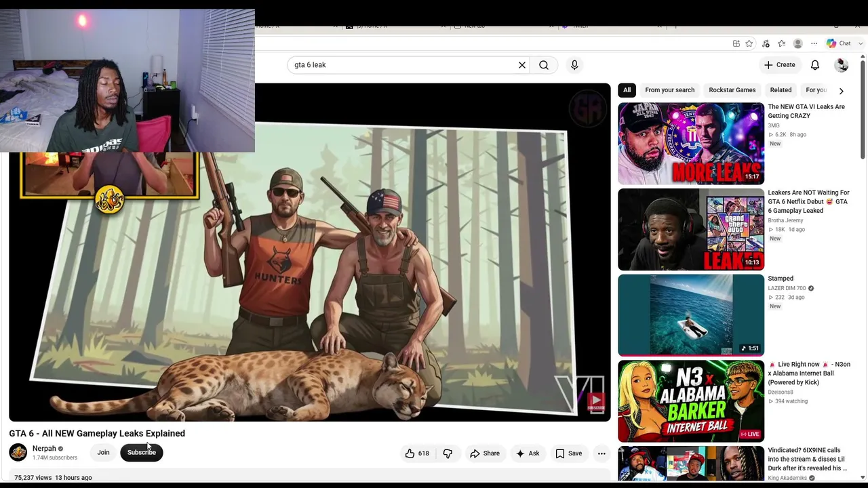Open the Nerpah channel name link
The width and height of the screenshot is (868, 488).
click(x=44, y=449)
